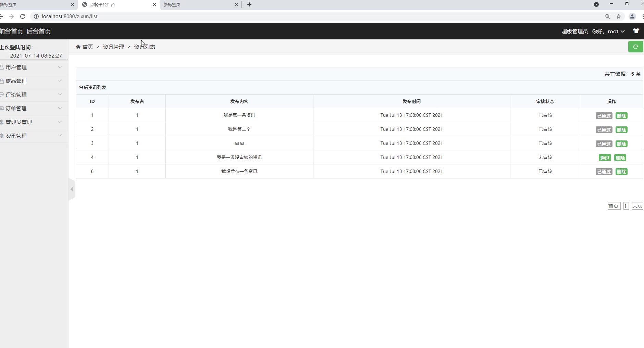The width and height of the screenshot is (644, 348).
Task: Click 已通过 for the aaaa row
Action: (604, 144)
